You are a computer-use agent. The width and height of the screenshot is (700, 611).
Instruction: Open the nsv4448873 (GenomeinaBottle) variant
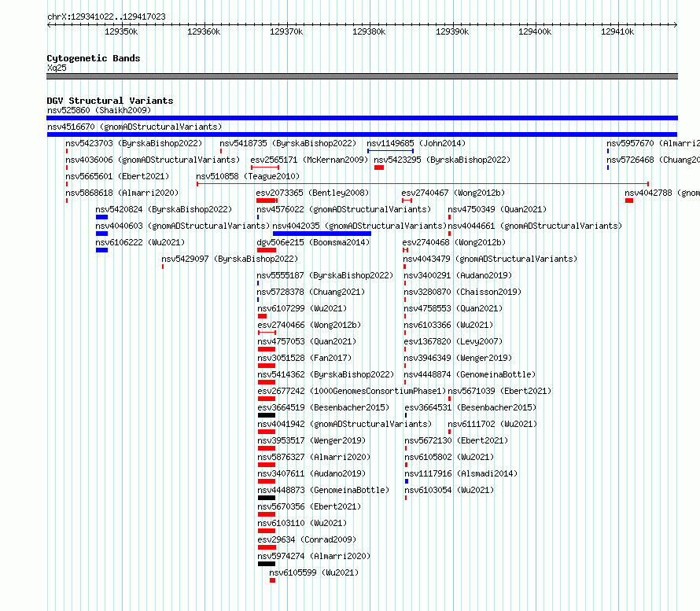(323, 490)
